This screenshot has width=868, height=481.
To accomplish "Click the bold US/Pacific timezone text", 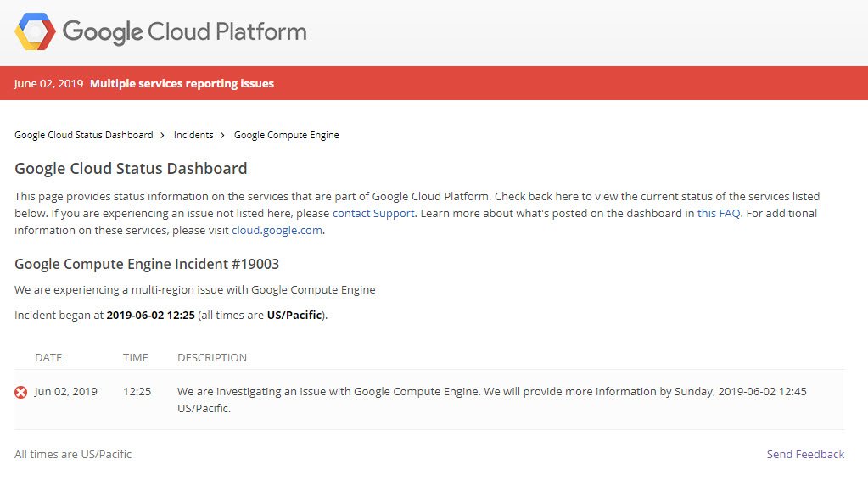I will 294,315.
